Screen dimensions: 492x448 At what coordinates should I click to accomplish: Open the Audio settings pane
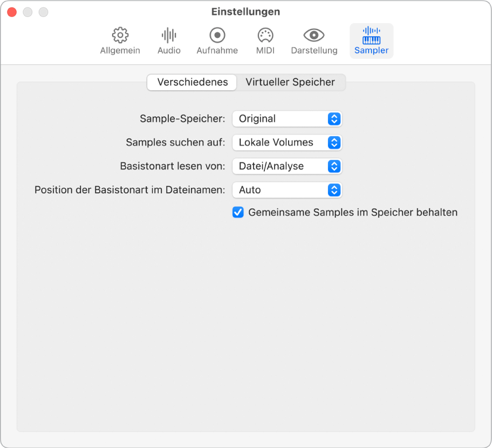point(168,40)
